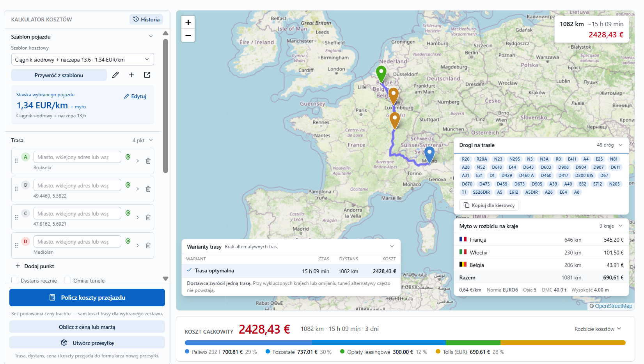Grab the drag handle of point B
The height and width of the screenshot is (364, 644).
[16, 189]
